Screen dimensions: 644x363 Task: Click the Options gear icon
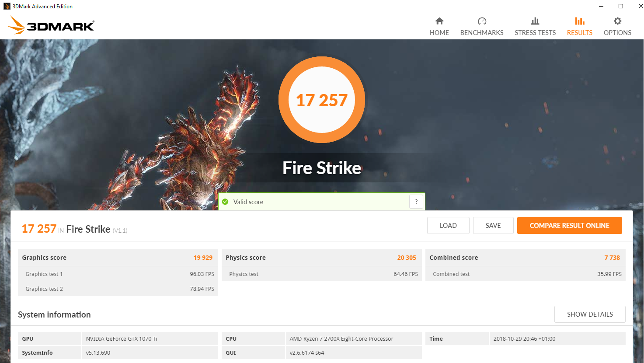click(x=617, y=21)
